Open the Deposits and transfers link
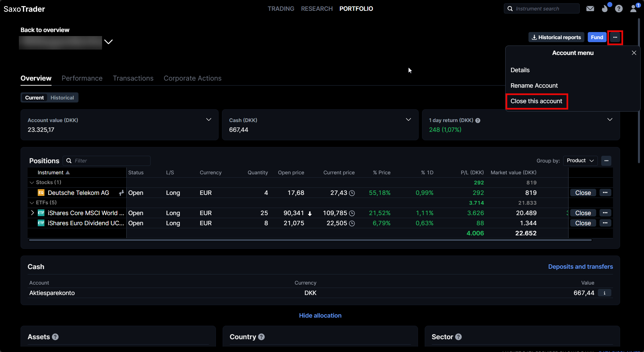Screen dimensions: 644x352 tap(580, 267)
